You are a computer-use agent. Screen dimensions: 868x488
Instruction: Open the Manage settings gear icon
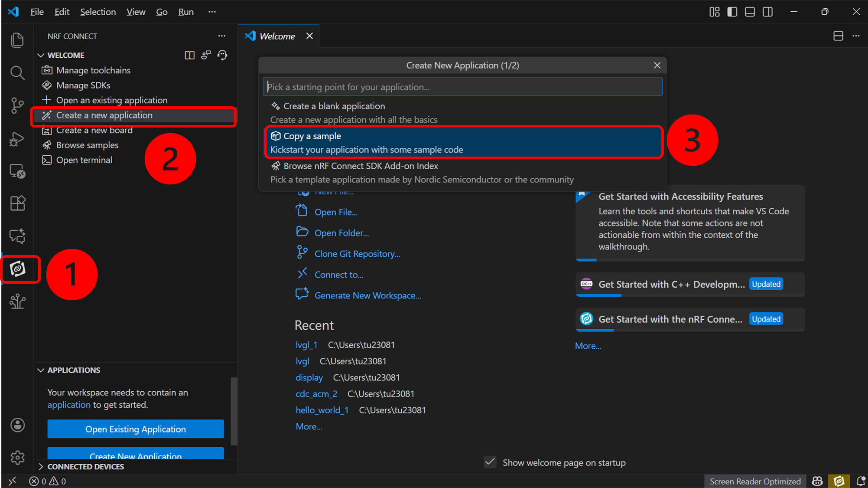(x=17, y=457)
